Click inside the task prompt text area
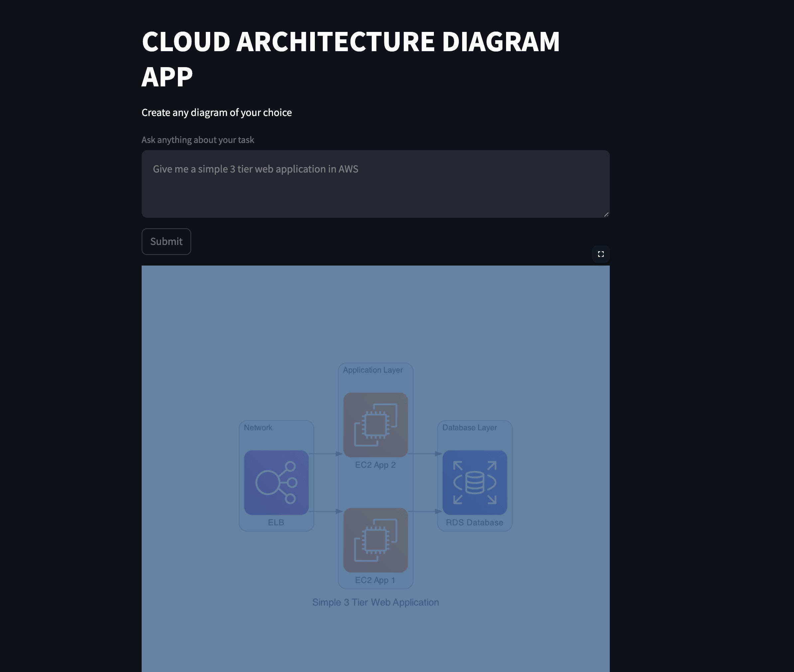The image size is (794, 672). [x=375, y=184]
